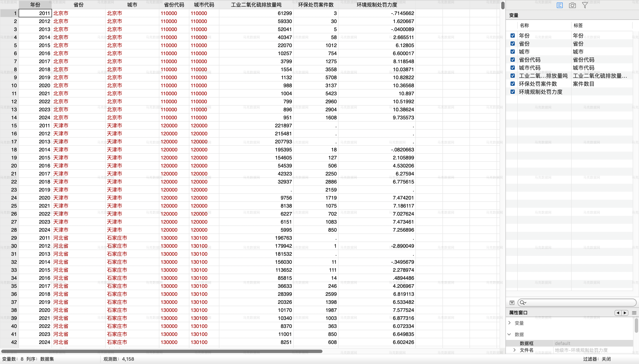Click city code 130100 in row 36

199,294
